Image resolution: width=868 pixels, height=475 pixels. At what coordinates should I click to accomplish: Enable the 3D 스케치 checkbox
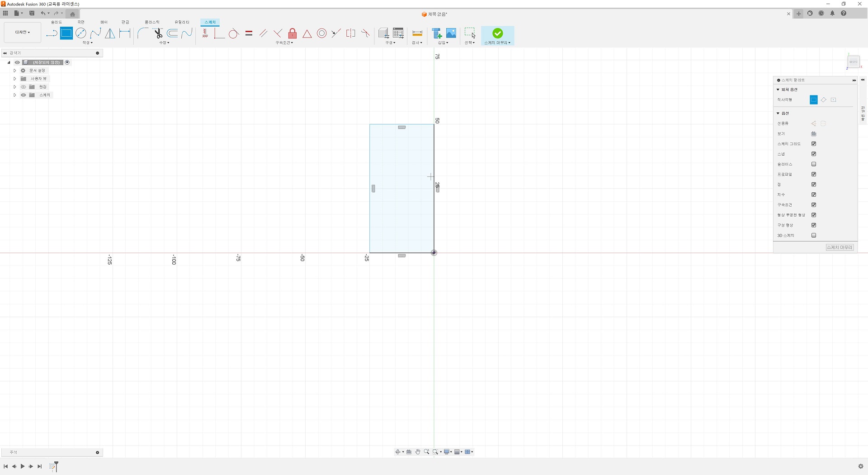tap(814, 235)
